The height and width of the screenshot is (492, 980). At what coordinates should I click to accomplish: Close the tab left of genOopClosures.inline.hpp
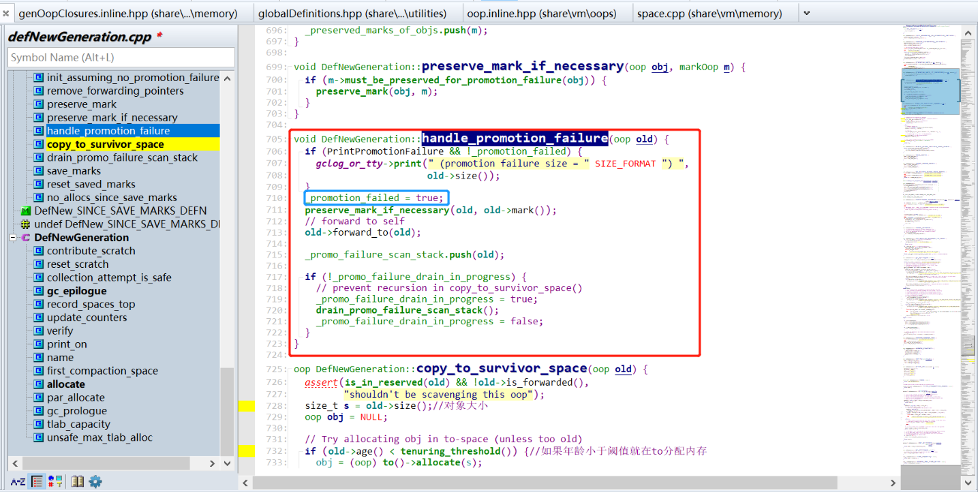(5, 13)
